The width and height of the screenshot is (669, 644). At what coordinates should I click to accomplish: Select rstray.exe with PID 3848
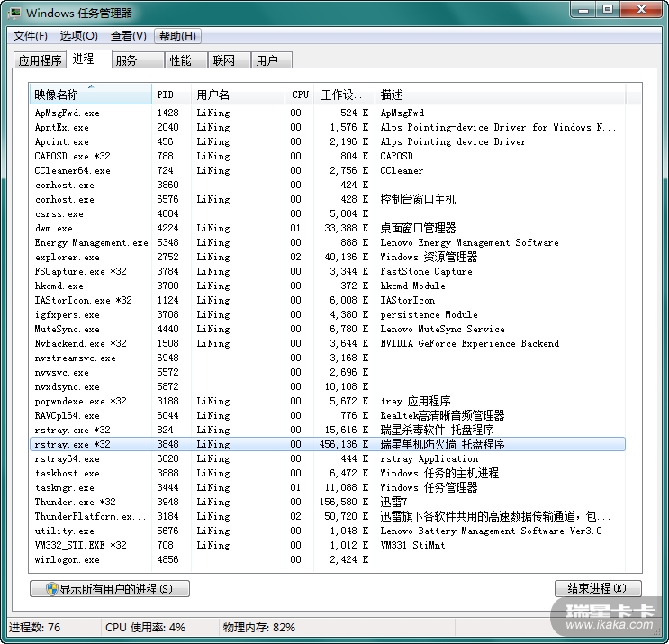pyautogui.click(x=328, y=444)
